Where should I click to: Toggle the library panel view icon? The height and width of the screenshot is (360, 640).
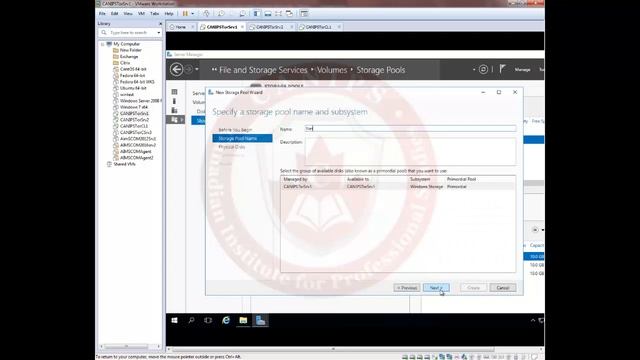257,13
